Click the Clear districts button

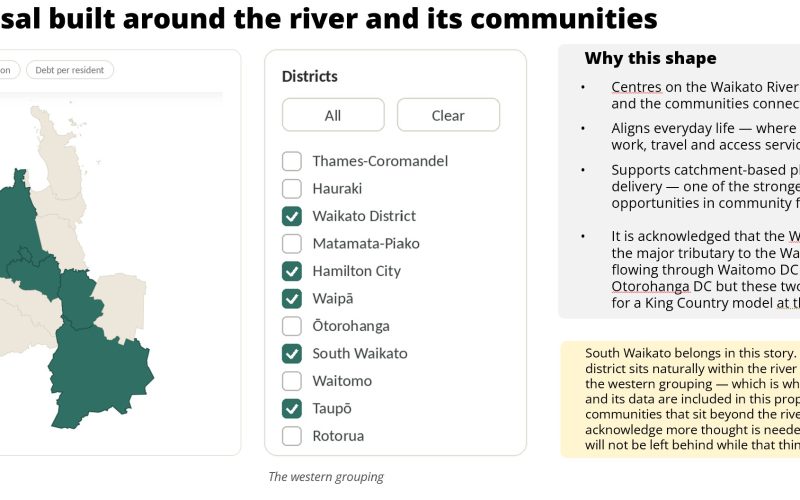click(x=448, y=115)
